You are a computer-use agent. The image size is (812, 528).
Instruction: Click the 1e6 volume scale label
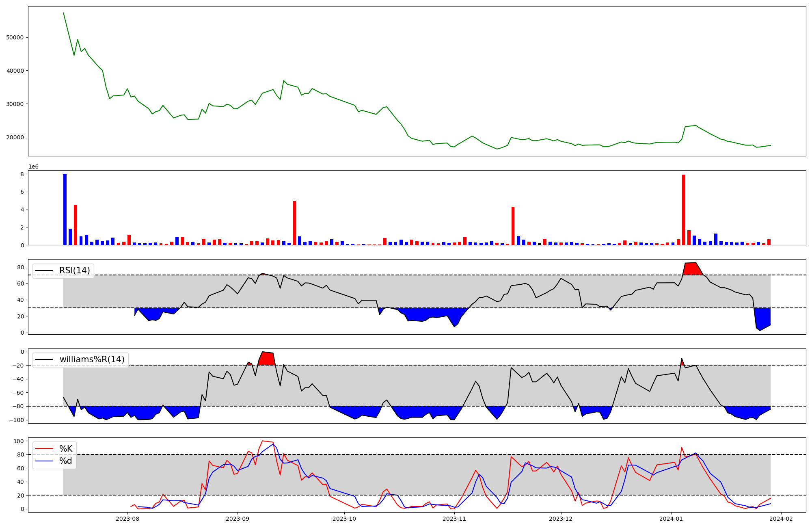tap(33, 167)
